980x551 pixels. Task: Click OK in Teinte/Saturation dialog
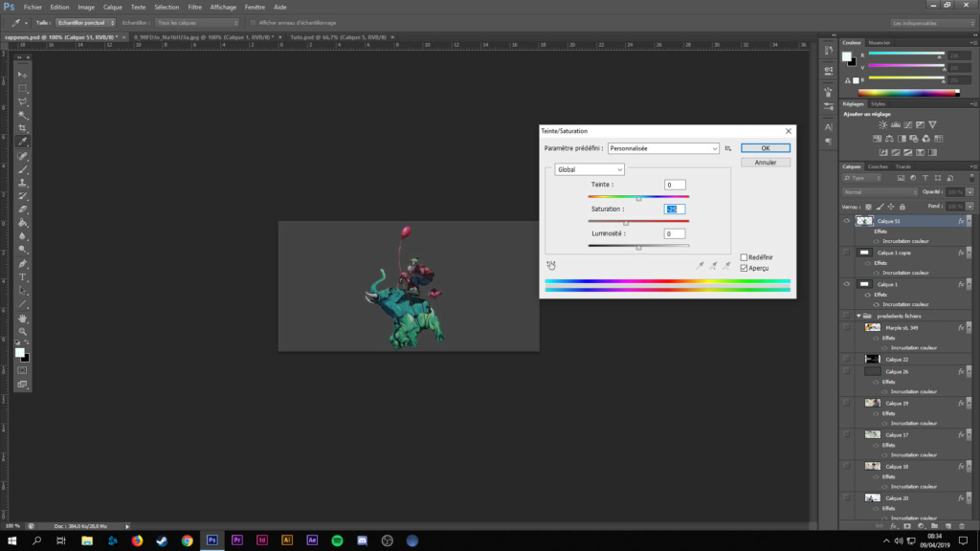point(765,148)
